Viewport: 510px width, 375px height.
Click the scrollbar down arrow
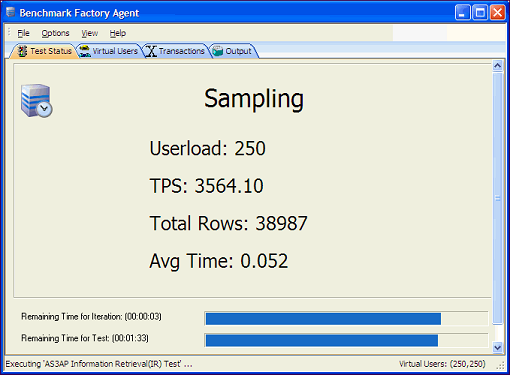coord(497,347)
